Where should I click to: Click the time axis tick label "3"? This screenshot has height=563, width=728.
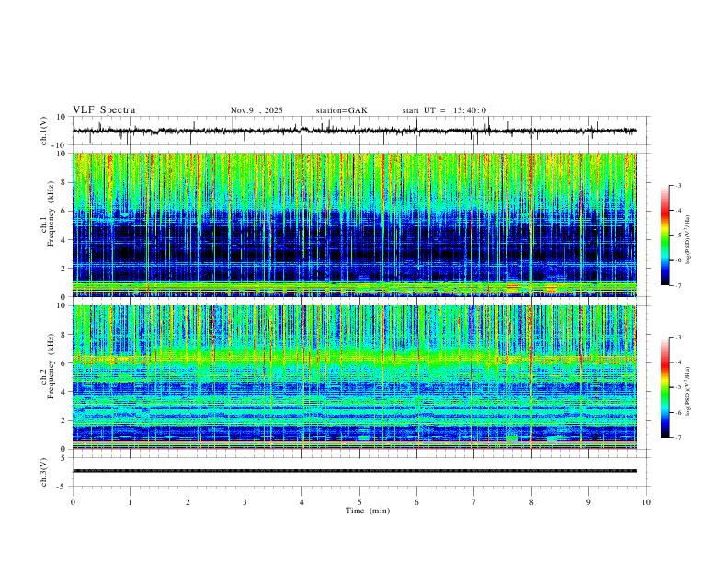(x=245, y=502)
